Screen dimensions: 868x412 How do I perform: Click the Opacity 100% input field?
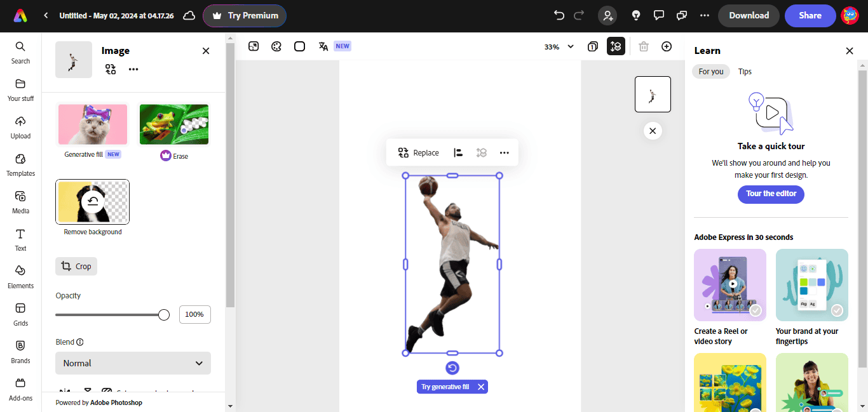click(x=194, y=314)
